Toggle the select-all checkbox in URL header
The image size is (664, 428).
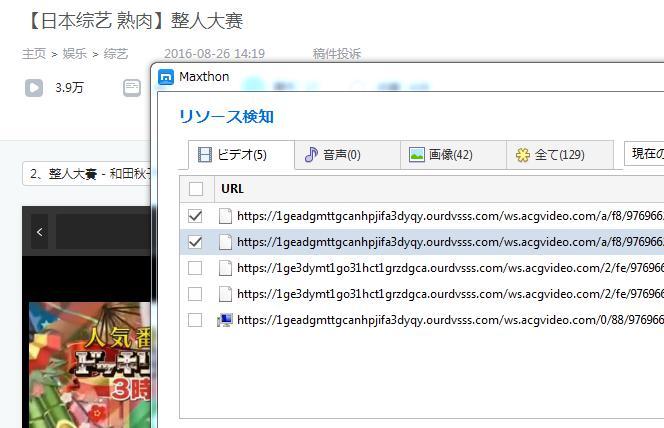pos(196,189)
